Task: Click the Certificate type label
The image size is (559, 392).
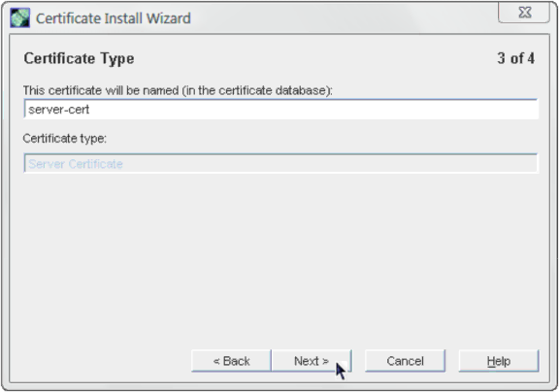Action: point(64,139)
